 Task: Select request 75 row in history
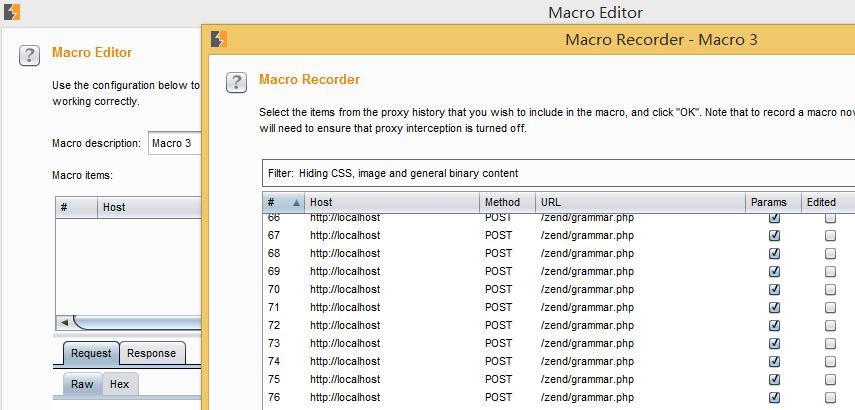pyautogui.click(x=558, y=379)
